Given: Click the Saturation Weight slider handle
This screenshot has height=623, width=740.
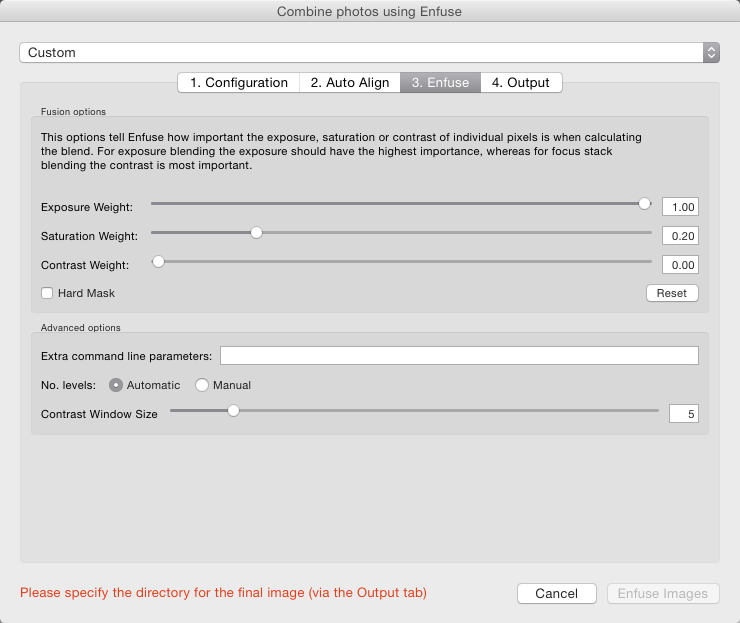Looking at the screenshot, I should [x=256, y=233].
